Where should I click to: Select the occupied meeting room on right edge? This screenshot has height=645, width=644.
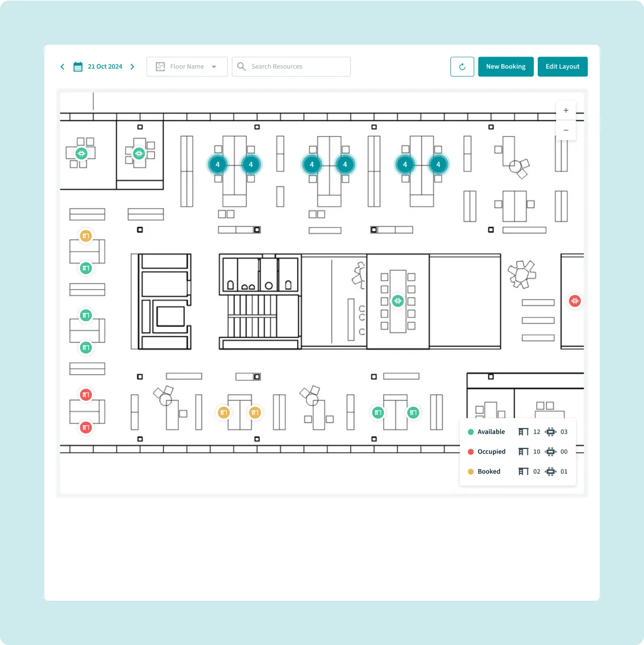coord(574,301)
